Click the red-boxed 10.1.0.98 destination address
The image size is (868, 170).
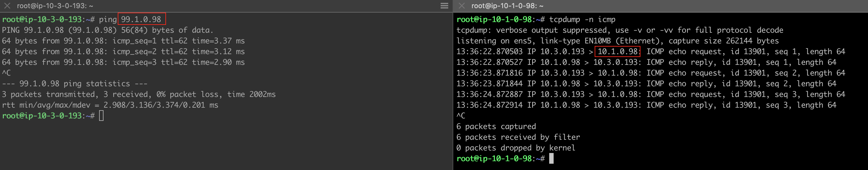(x=617, y=51)
